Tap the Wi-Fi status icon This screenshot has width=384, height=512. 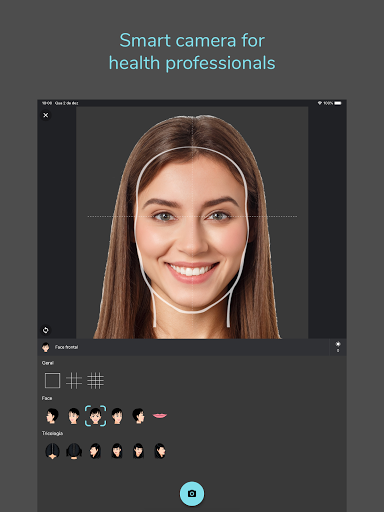pos(320,103)
